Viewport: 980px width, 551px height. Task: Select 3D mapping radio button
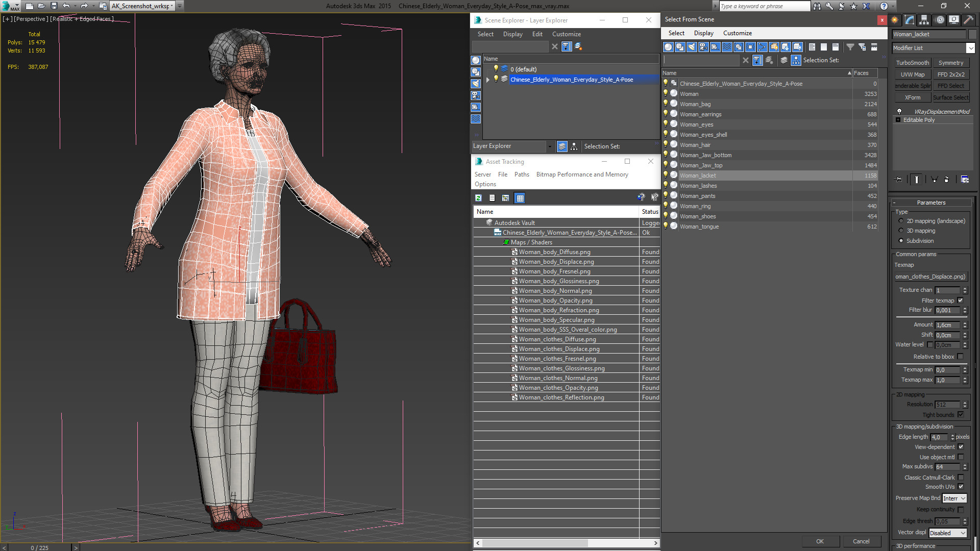[901, 231]
